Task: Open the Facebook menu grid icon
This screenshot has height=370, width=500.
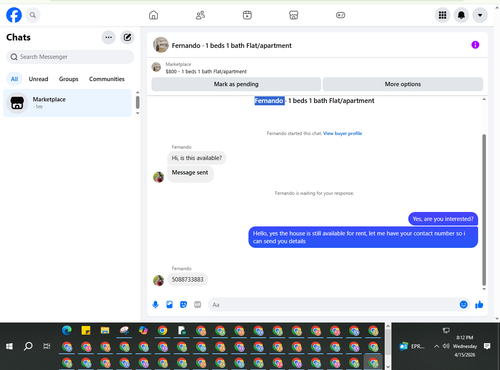Action: 442,15
